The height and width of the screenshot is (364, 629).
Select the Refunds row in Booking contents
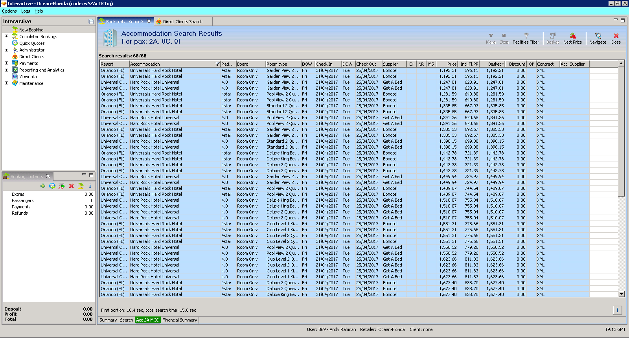point(49,213)
